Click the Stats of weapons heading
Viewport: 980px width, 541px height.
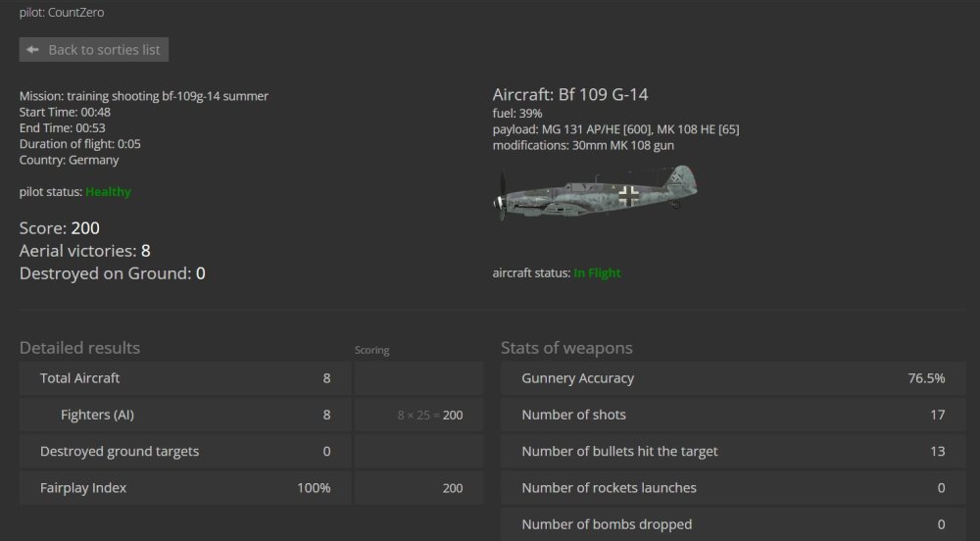point(566,348)
